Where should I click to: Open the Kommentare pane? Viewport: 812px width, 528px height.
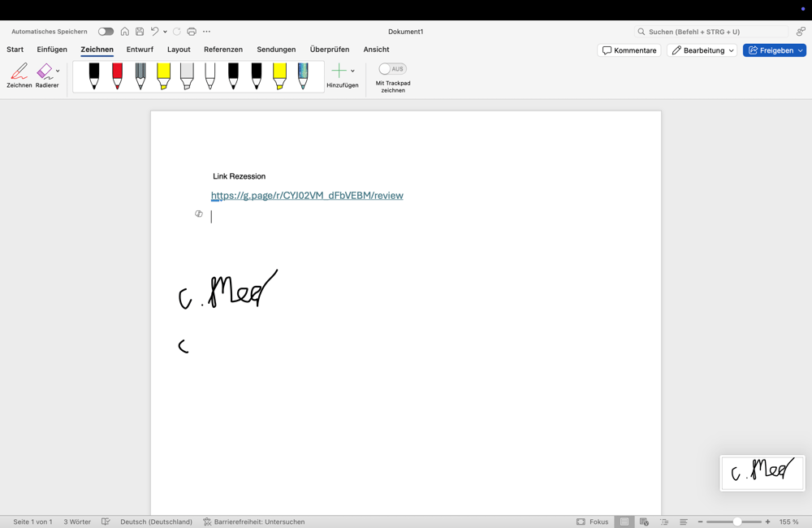point(629,50)
